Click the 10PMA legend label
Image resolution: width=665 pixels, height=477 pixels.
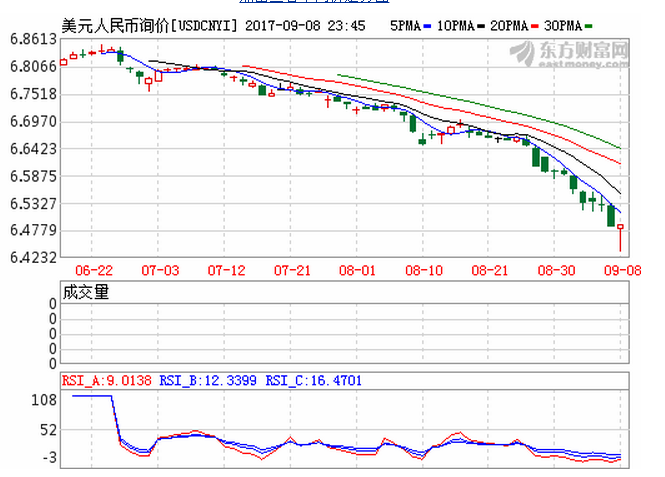pyautogui.click(x=455, y=26)
